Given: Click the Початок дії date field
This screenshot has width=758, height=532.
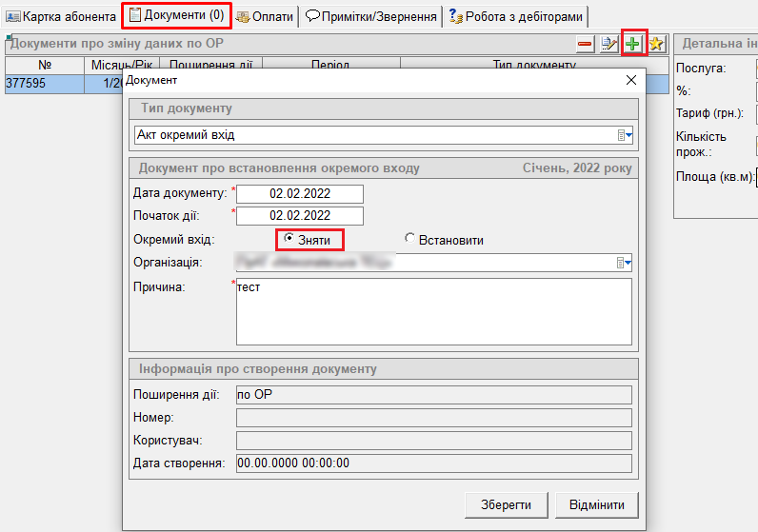Looking at the screenshot, I should point(300,215).
